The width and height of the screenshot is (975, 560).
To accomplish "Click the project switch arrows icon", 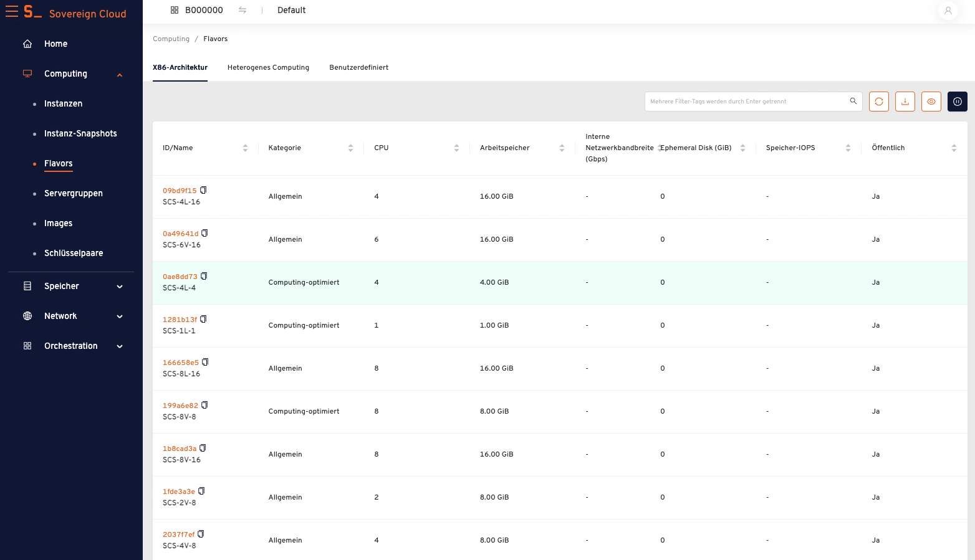I will [x=243, y=10].
